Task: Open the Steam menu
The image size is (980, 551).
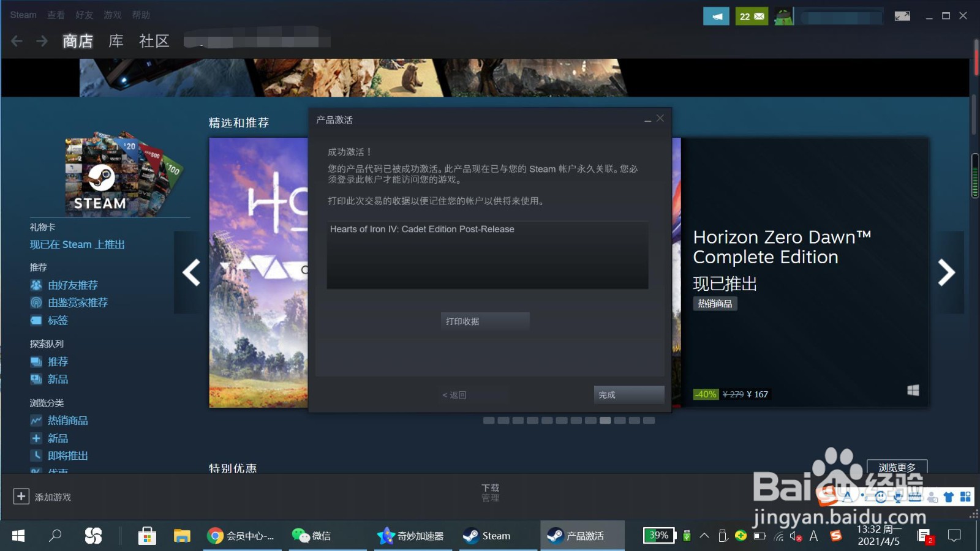Action: click(x=23, y=15)
